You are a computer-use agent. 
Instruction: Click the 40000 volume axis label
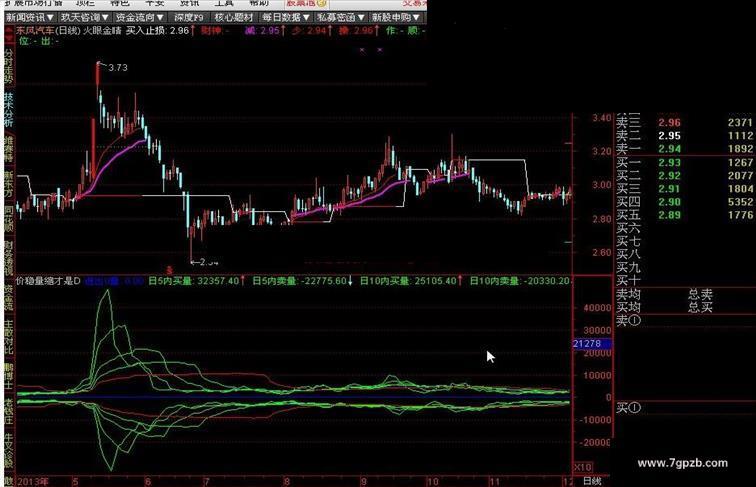click(597, 308)
